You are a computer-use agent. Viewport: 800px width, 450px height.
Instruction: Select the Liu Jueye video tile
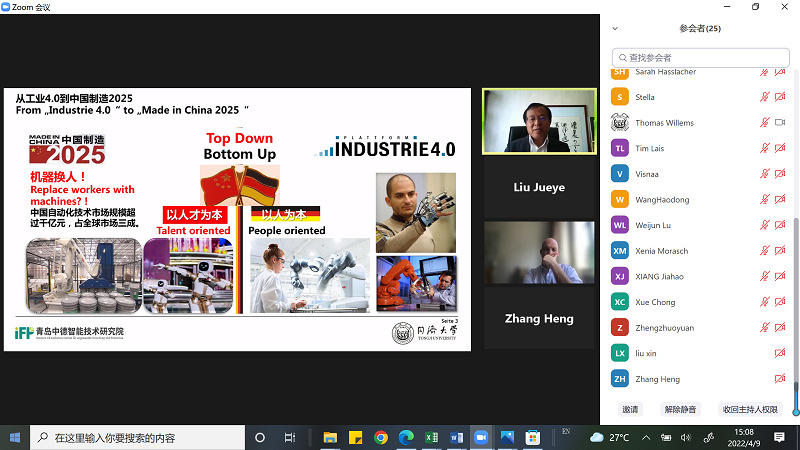point(539,187)
